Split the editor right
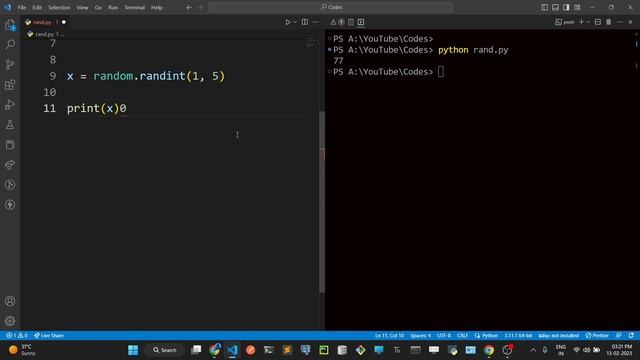 click(305, 22)
